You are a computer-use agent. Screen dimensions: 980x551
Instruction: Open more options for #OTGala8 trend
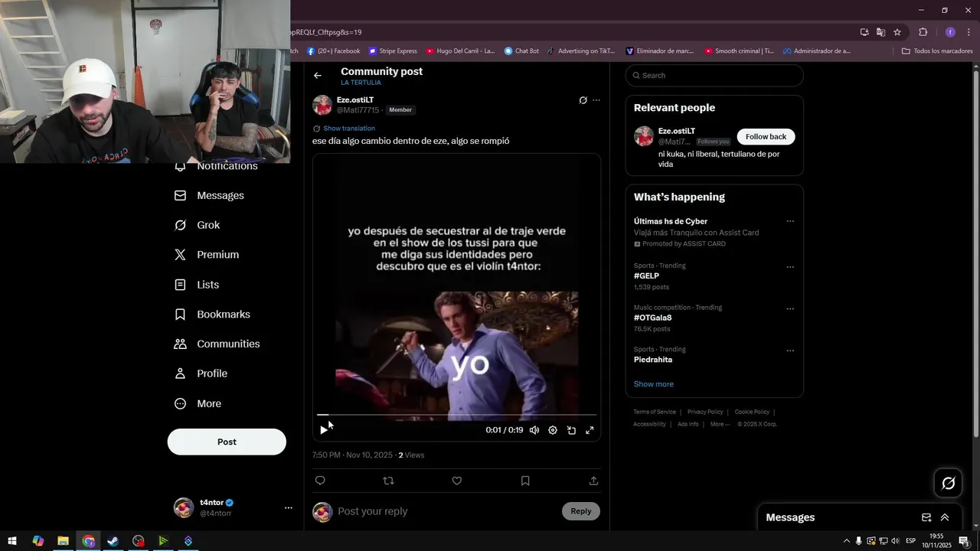[x=790, y=309]
